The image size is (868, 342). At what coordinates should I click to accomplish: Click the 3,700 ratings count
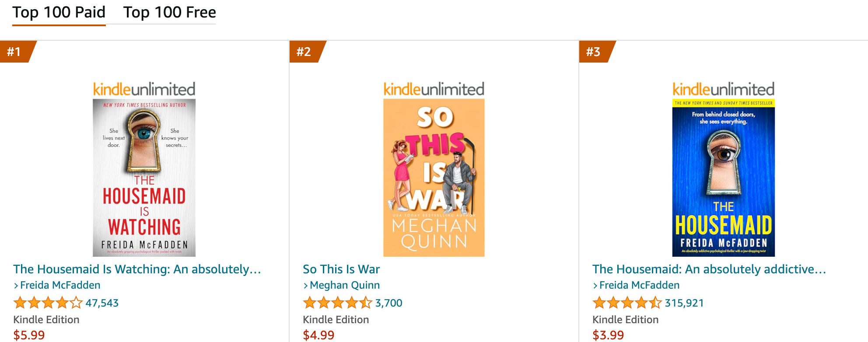[388, 303]
